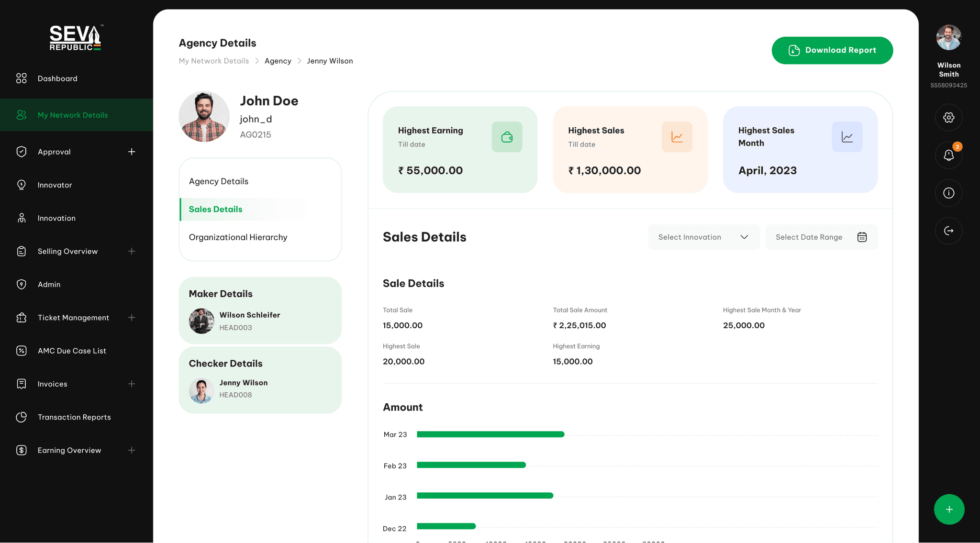
Task: Click the Transaction Reports pie icon
Action: click(22, 417)
